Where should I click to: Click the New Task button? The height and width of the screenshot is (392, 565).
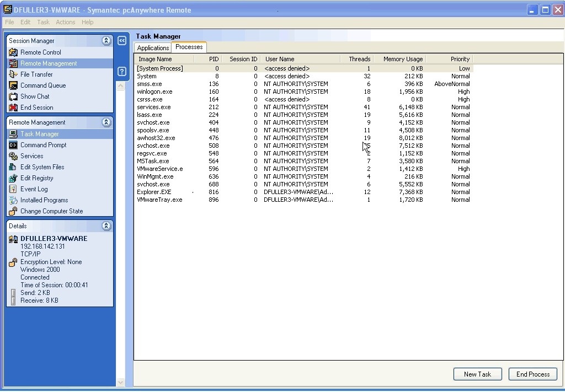point(477,374)
